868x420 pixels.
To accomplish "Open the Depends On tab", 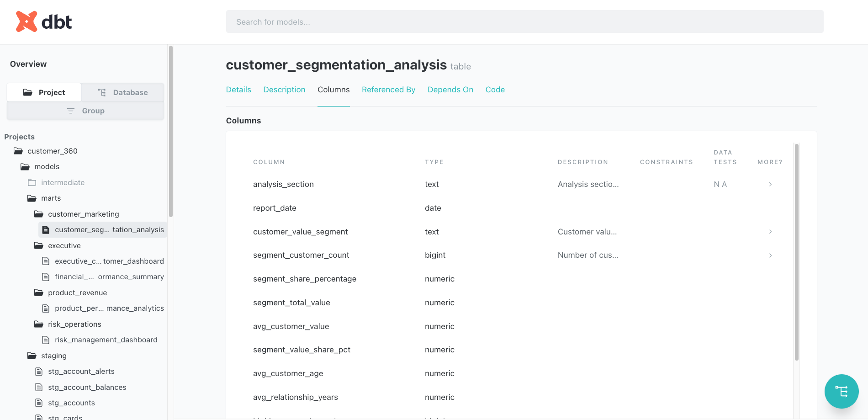I will point(450,90).
